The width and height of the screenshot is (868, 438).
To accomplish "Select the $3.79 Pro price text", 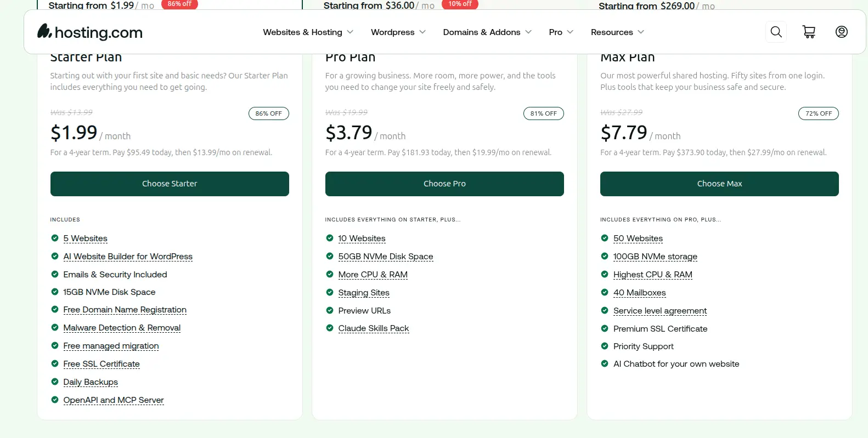I will [348, 133].
